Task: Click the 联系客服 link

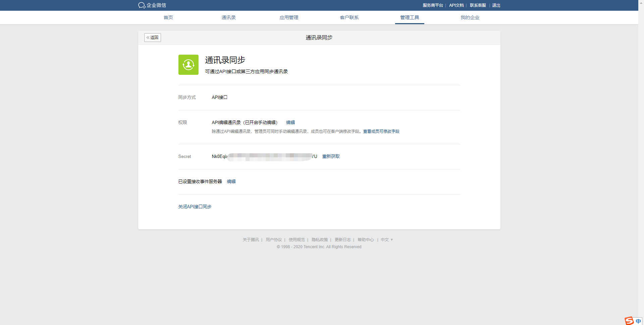Action: (478, 5)
